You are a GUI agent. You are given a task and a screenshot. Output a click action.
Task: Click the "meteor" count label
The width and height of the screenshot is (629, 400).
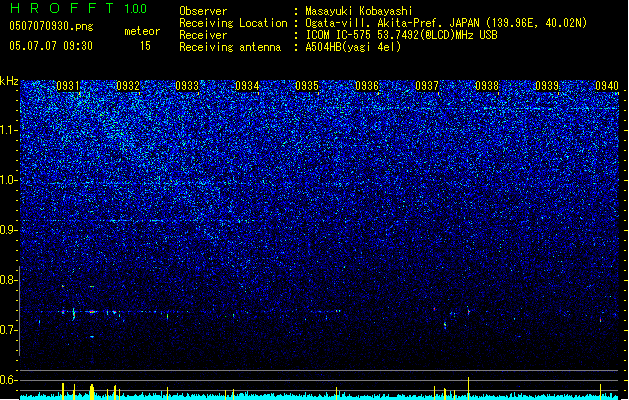pos(142,31)
